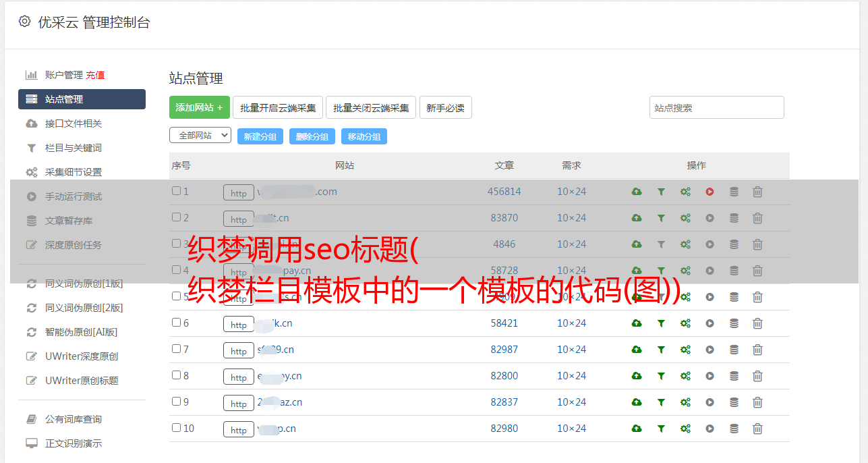Click database icon in row 5
The height and width of the screenshot is (463, 868).
(734, 297)
